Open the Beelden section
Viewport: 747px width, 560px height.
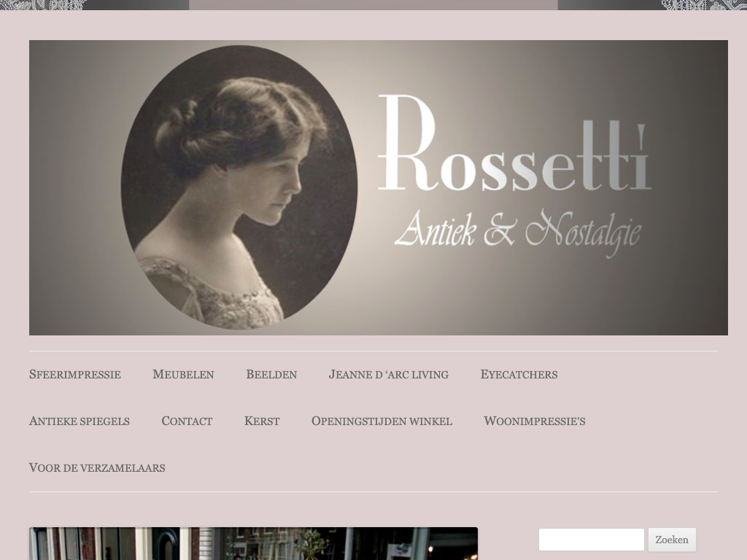coord(271,374)
